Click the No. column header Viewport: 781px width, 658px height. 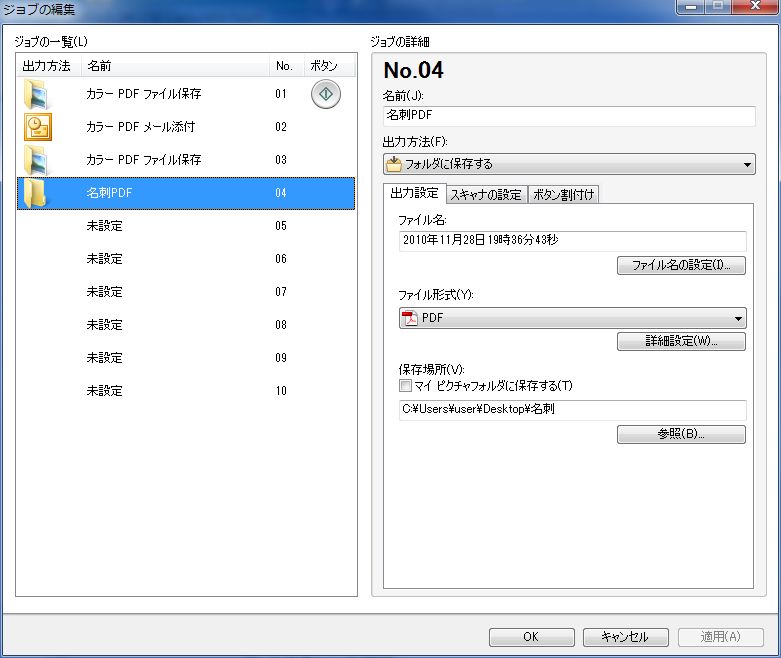click(x=286, y=66)
